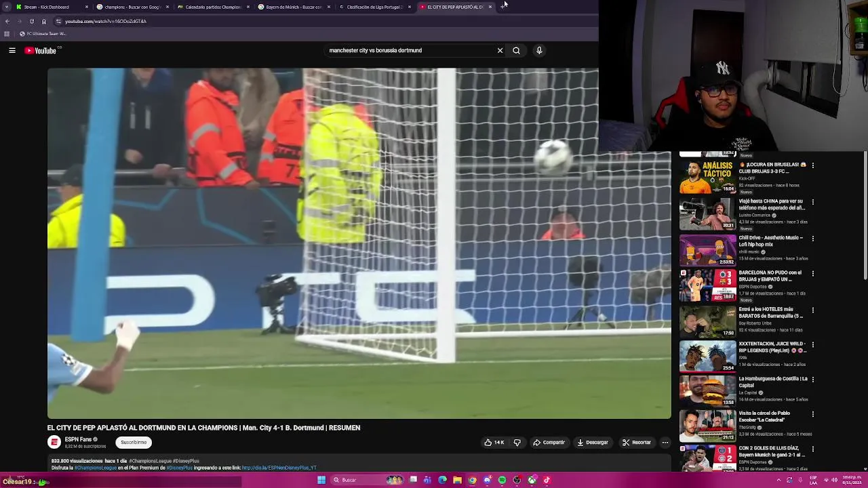The height and width of the screenshot is (488, 868).
Task: Open options menu for La Hamburguesa video
Action: coord(812,380)
